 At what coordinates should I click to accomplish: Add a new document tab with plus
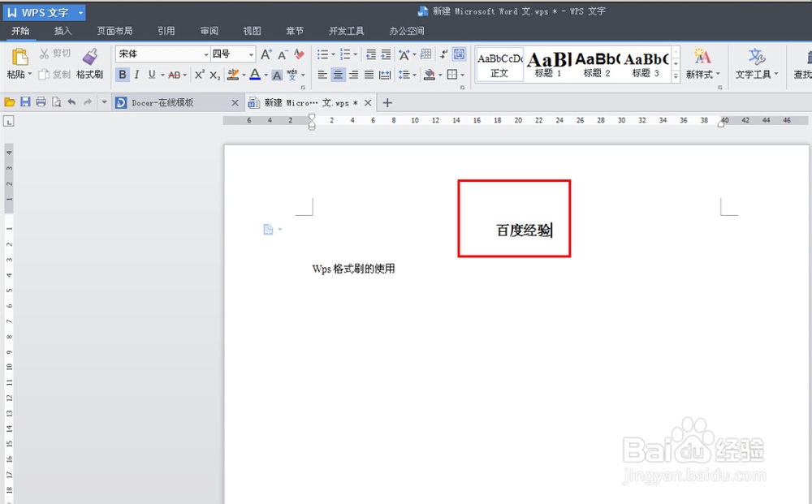pyautogui.click(x=387, y=103)
